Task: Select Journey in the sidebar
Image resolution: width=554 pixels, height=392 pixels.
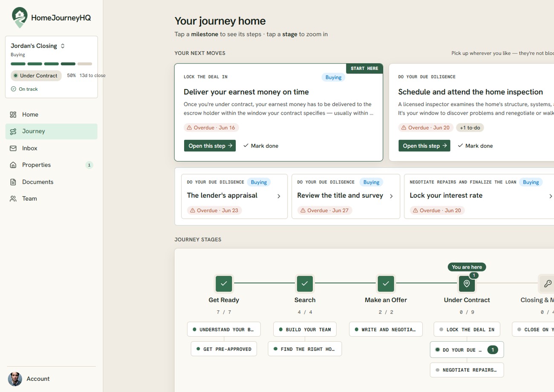Action: coord(51,131)
